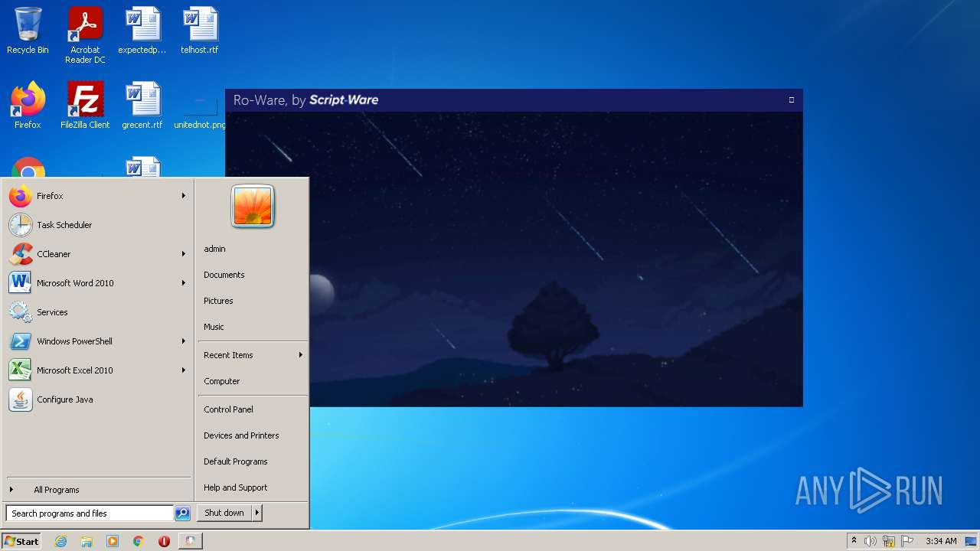980x551 pixels.
Task: Click the taskbar clock showing 3:34 AM
Action: 941,541
